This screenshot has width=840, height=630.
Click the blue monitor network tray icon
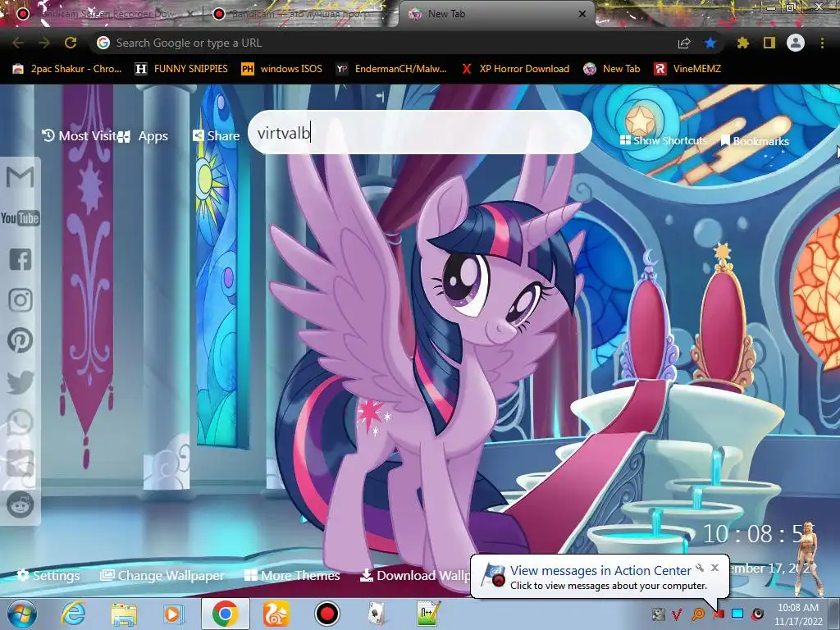pos(737,614)
